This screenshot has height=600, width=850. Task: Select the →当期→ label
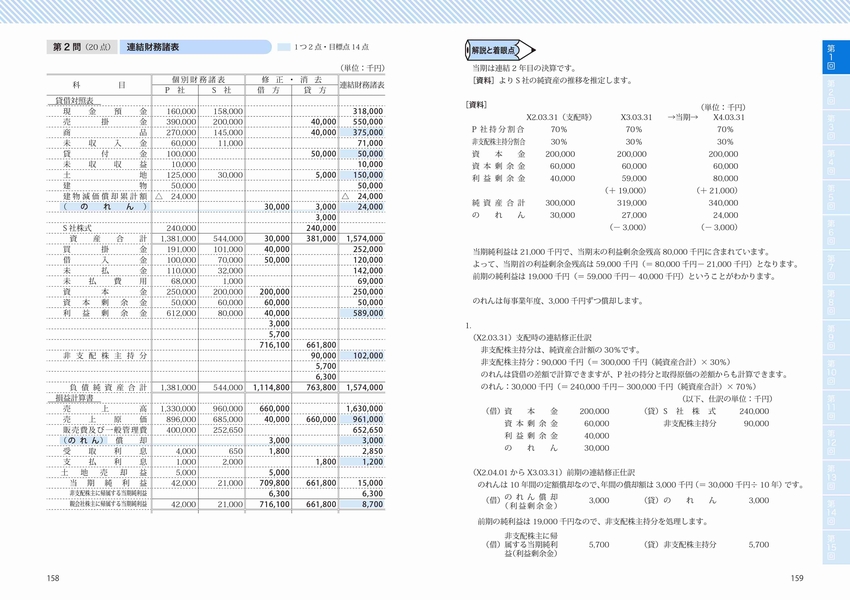pos(682,117)
